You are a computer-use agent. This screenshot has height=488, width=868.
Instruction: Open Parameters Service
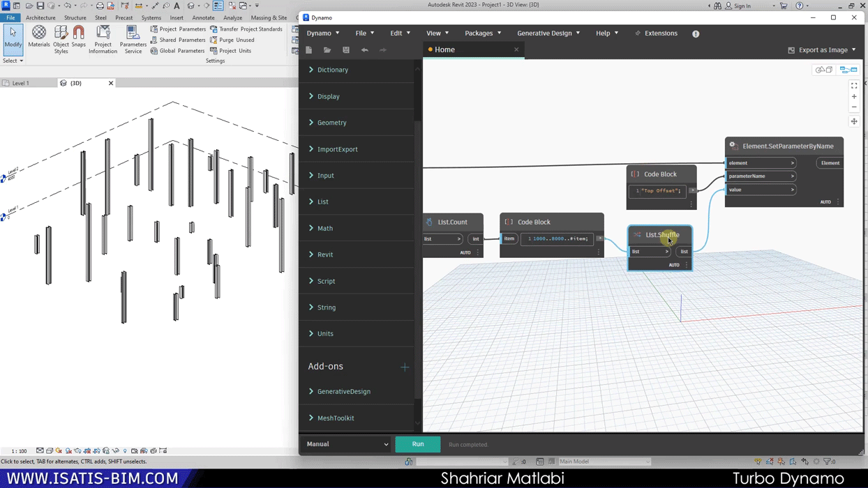click(x=133, y=40)
